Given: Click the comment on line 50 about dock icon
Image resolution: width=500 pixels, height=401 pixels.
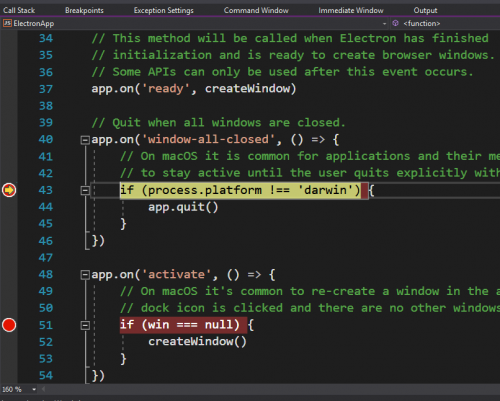Looking at the screenshot, I should pos(310,308).
